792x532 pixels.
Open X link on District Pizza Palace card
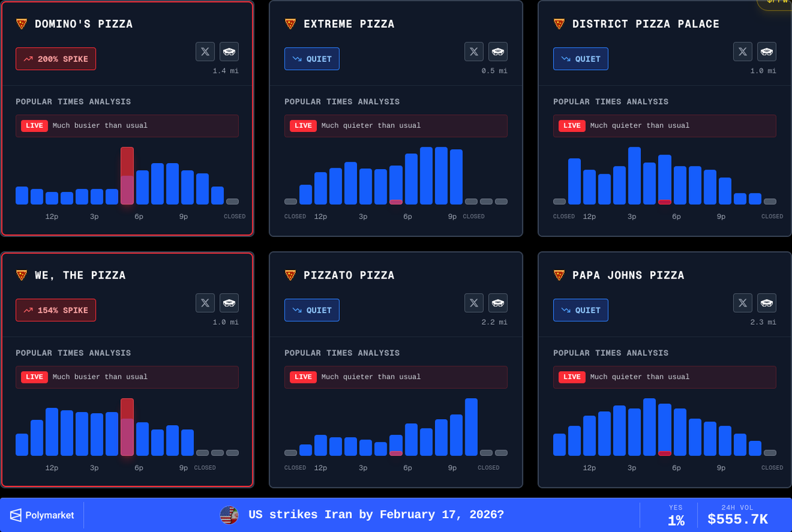point(742,51)
